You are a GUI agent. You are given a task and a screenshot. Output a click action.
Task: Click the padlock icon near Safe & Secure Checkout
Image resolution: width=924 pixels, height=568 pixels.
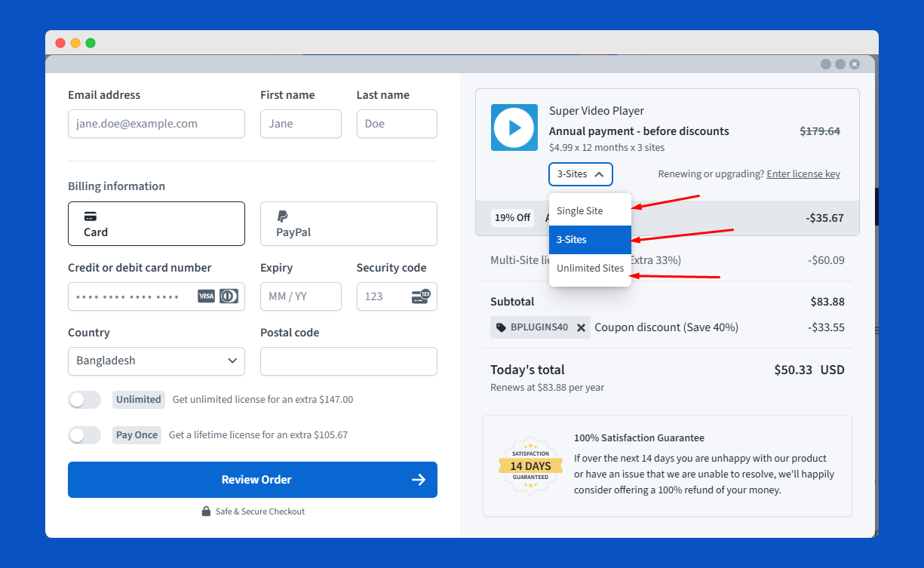point(205,511)
